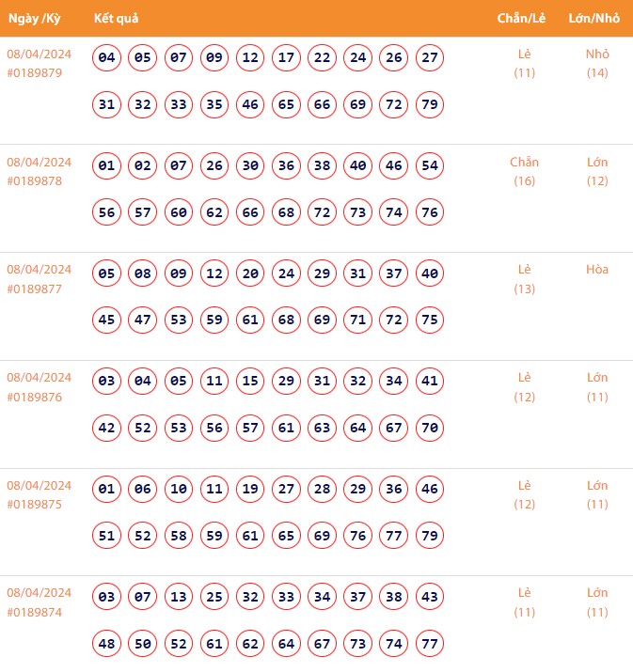Click ball 04 in draw #0189879
Viewport: 633px width, 672px height.
107,58
